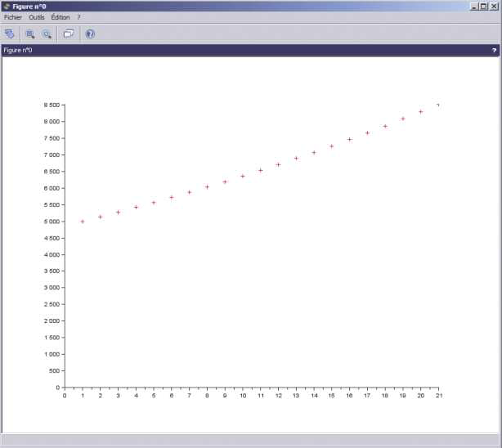Open the Fichier menu
This screenshot has width=502, height=448.
(x=12, y=17)
